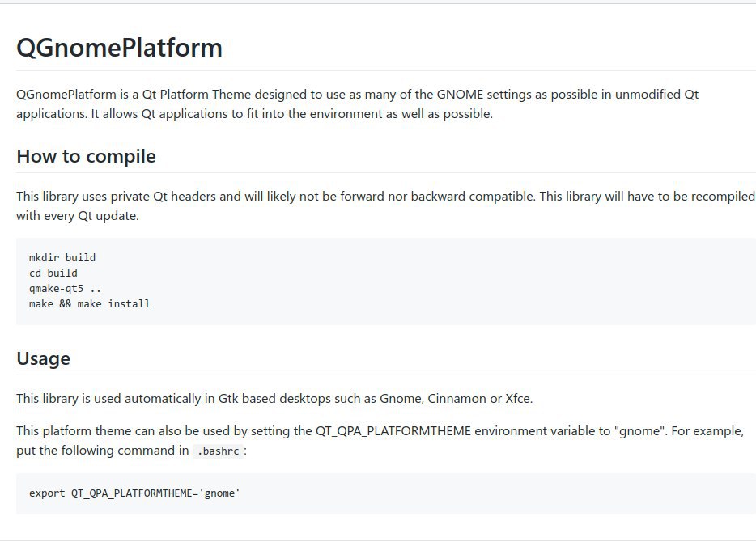Click the 'make && make install' line
Image resolution: width=756 pixels, height=546 pixels.
click(x=89, y=304)
